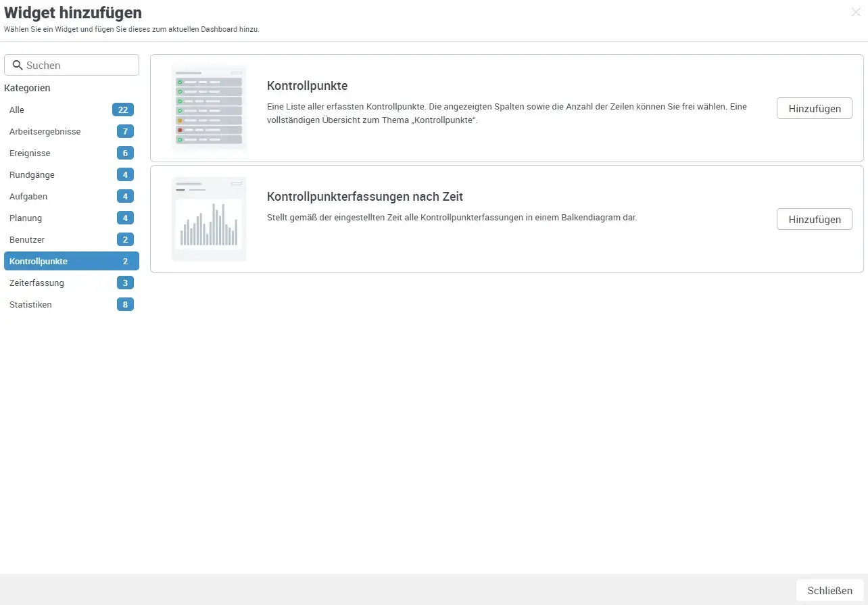
Task: Click the Kontrollpunkte widget preview image
Action: (209, 107)
